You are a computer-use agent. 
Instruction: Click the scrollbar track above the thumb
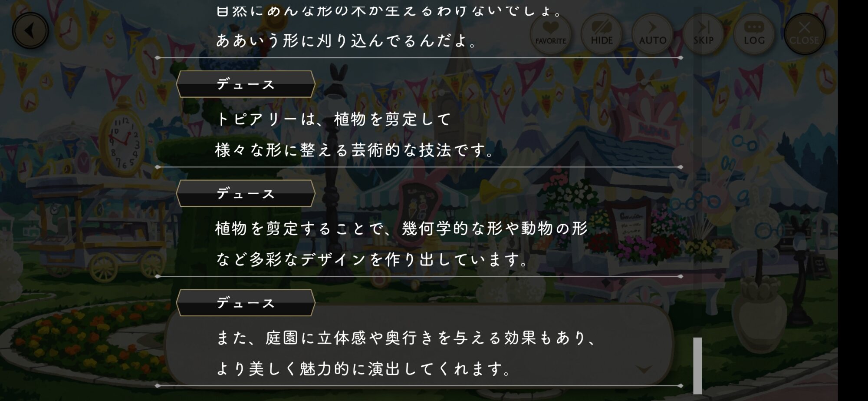point(697,174)
